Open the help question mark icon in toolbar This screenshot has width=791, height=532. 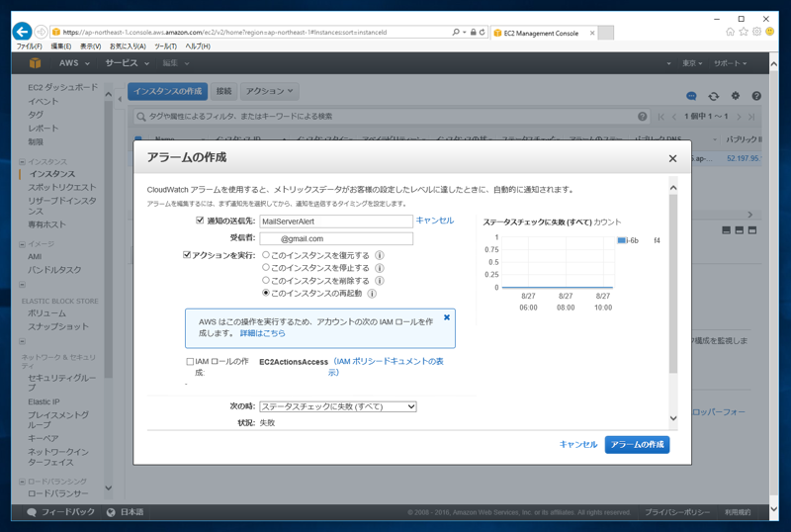756,95
